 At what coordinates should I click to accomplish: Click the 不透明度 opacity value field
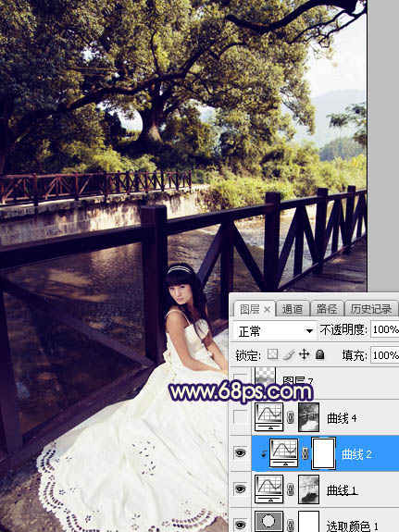[384, 329]
